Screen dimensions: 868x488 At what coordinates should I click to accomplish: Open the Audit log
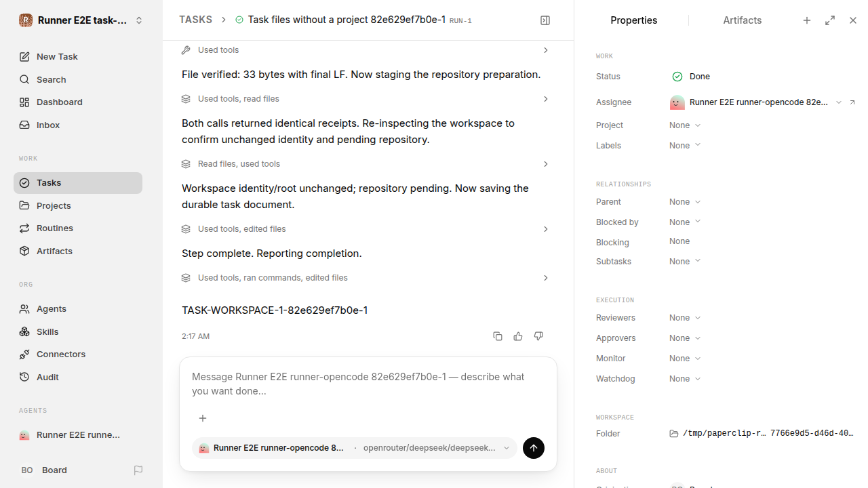(78, 378)
